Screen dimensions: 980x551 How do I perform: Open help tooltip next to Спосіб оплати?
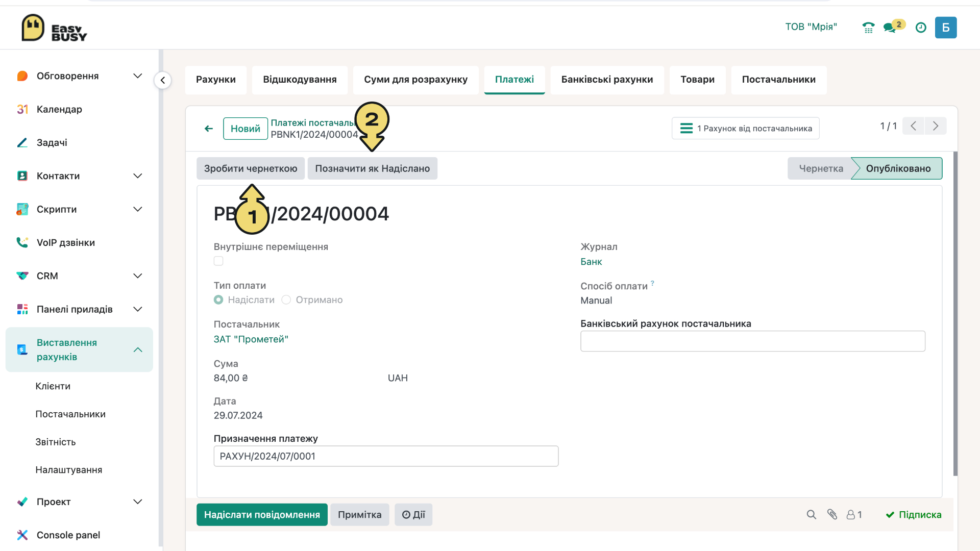[652, 283]
